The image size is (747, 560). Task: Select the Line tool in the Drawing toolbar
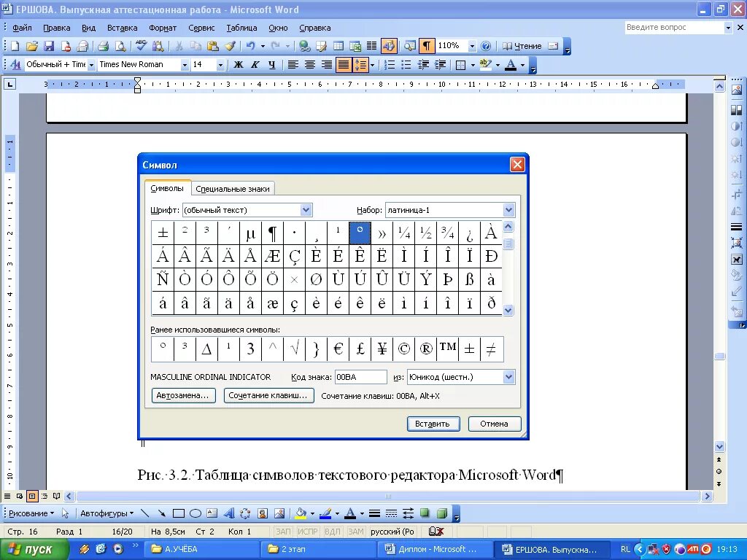(145, 513)
